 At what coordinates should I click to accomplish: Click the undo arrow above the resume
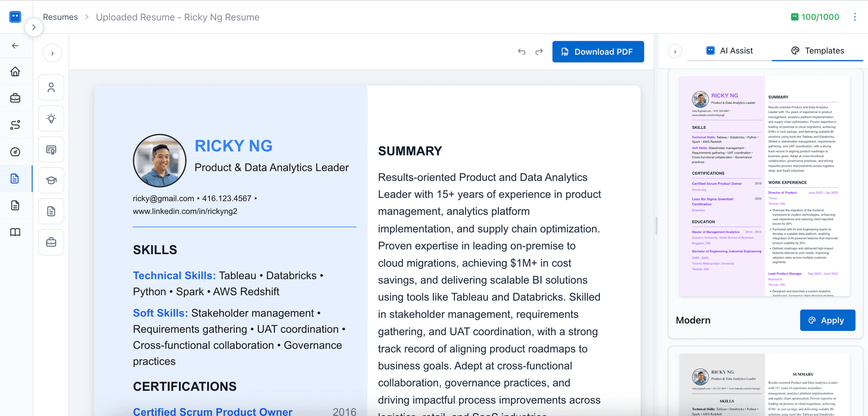pyautogui.click(x=521, y=52)
